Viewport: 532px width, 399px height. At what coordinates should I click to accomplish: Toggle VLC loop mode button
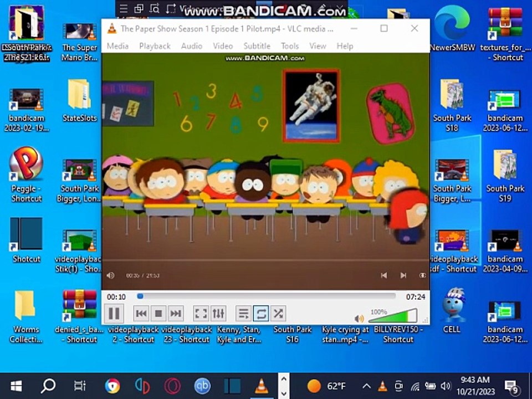click(x=261, y=313)
